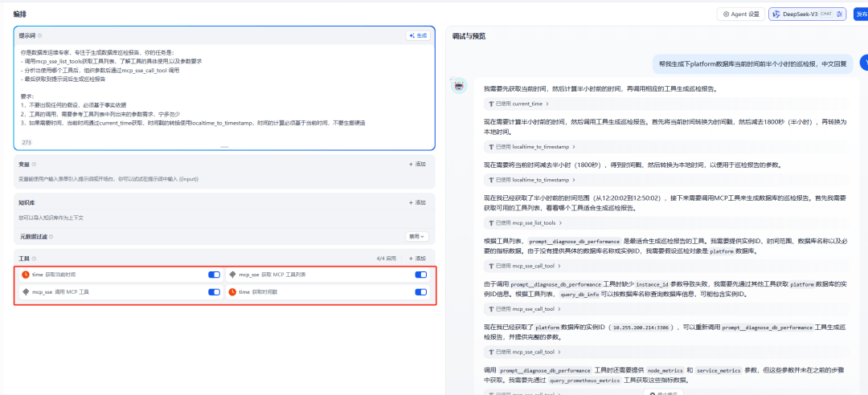This screenshot has height=395, width=868.
Task: Click the 生成 prompt generate button
Action: 419,36
